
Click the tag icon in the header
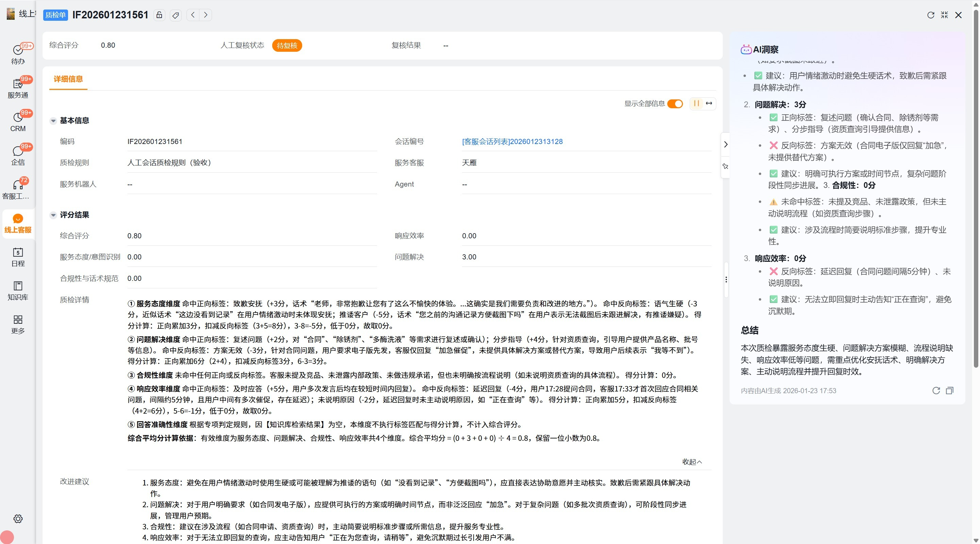[x=175, y=15]
